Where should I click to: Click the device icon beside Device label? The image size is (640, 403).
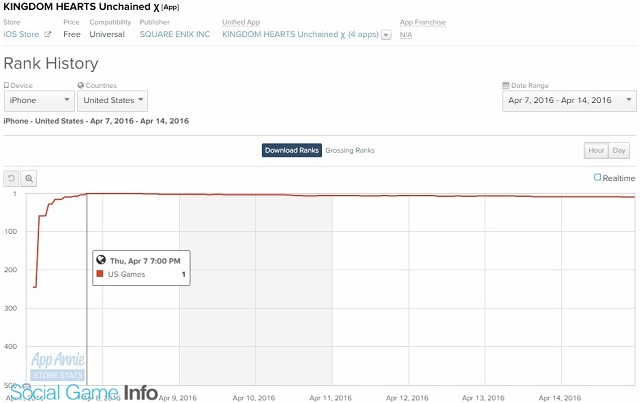click(7, 86)
